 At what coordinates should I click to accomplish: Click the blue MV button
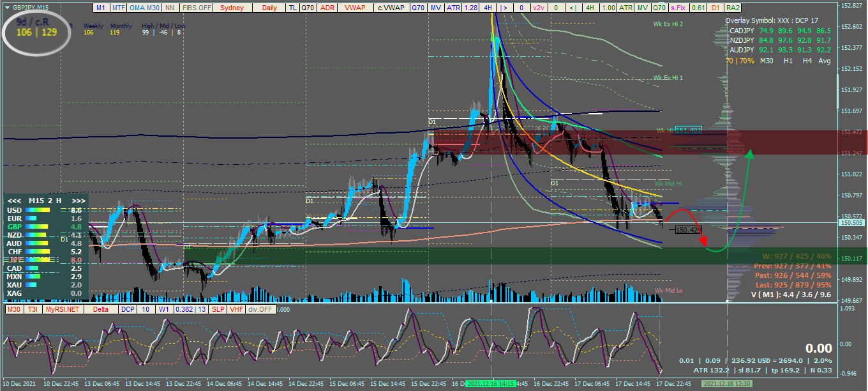436,8
